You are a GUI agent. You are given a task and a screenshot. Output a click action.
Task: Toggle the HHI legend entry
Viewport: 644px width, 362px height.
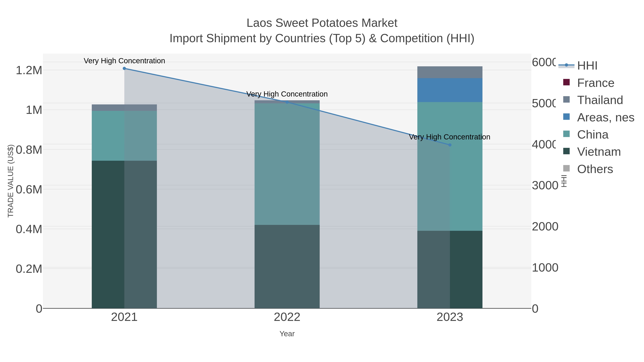(578, 65)
